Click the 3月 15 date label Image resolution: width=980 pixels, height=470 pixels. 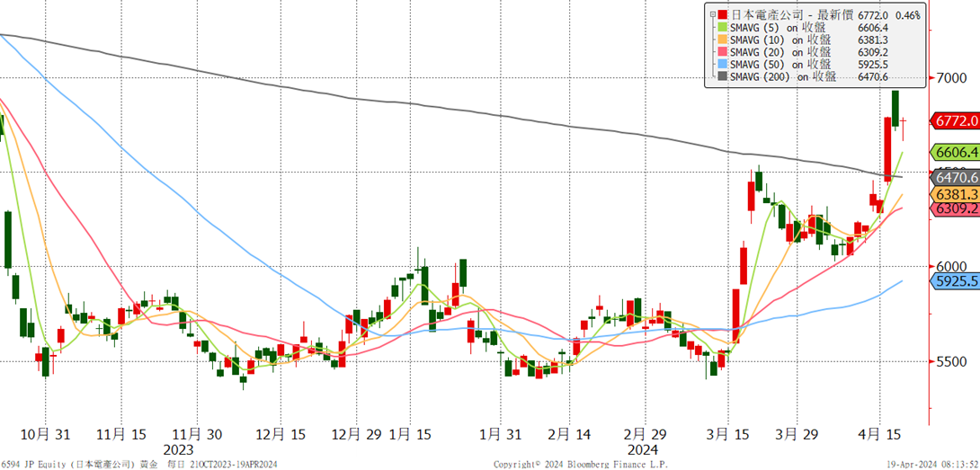point(726,434)
